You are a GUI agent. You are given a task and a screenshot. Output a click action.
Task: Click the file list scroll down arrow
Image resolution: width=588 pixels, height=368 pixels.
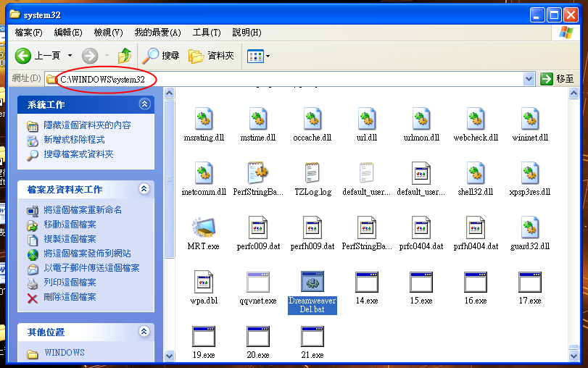(573, 355)
